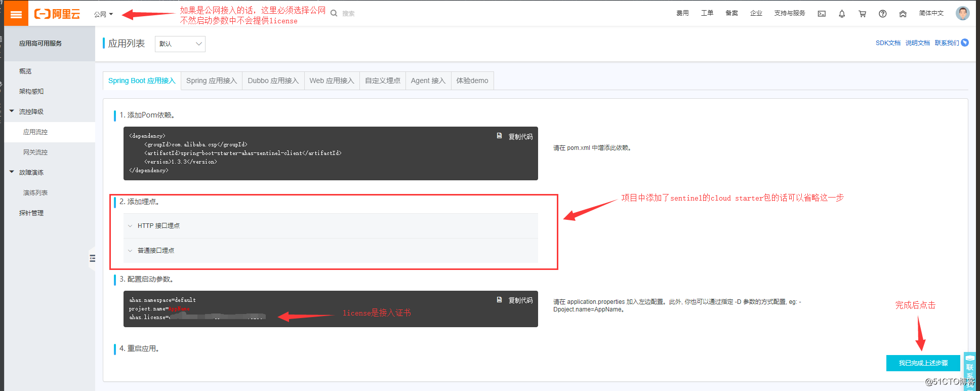Open the SDK文档 link
The image size is (980, 391).
point(888,43)
